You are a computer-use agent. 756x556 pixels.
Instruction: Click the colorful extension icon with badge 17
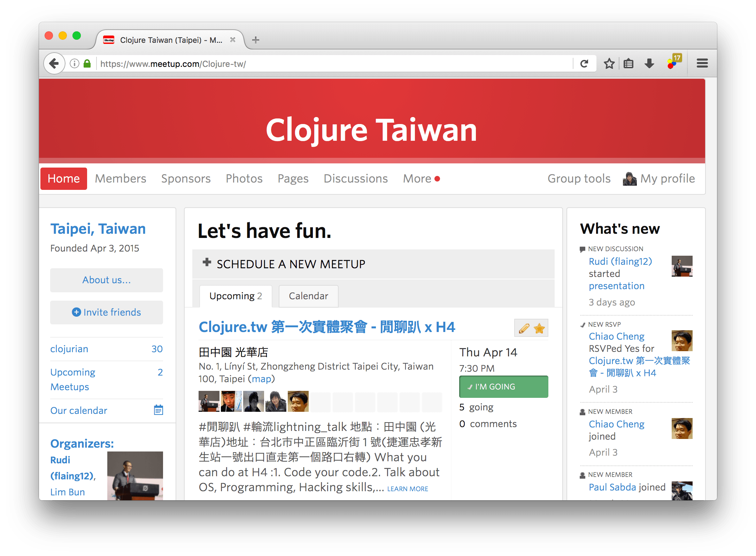674,62
